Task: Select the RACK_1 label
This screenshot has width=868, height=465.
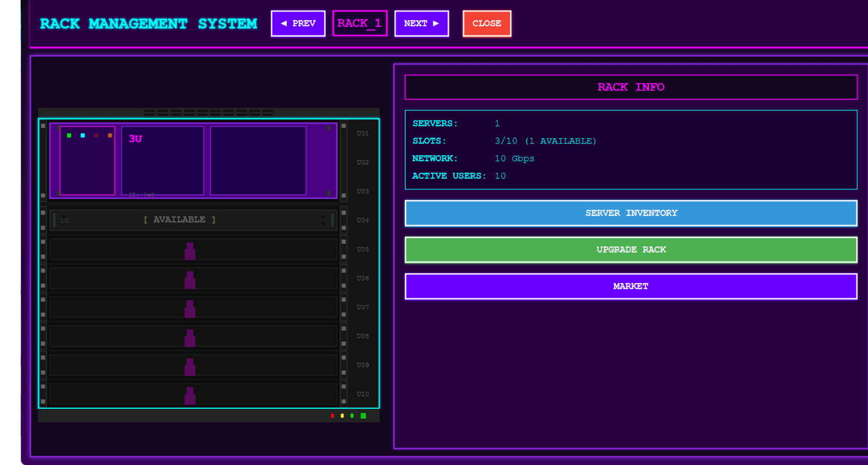Action: point(360,24)
